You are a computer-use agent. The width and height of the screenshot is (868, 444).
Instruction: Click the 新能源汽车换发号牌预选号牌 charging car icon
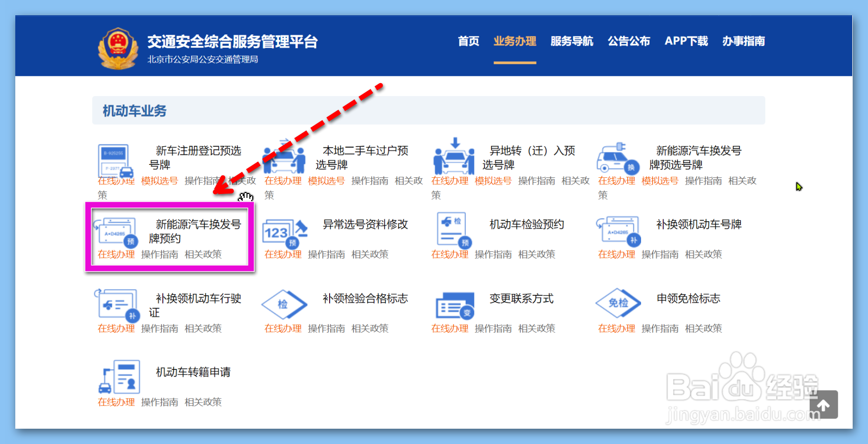click(x=616, y=160)
